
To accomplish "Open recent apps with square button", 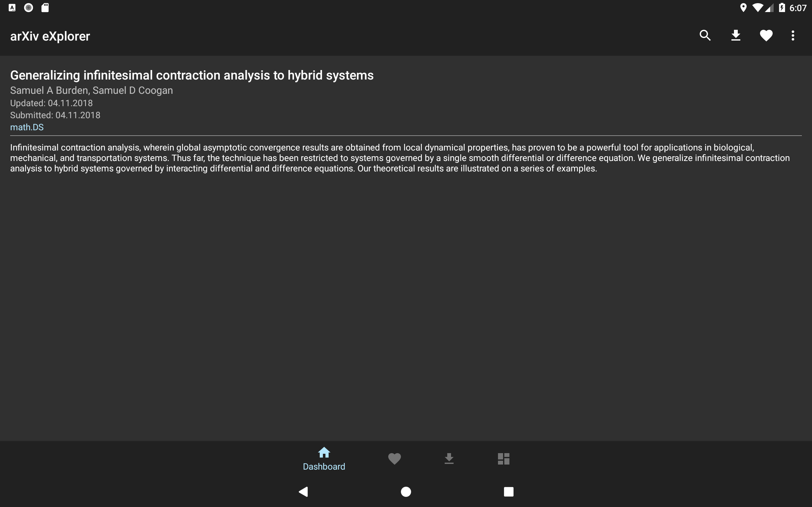I will coord(508,491).
